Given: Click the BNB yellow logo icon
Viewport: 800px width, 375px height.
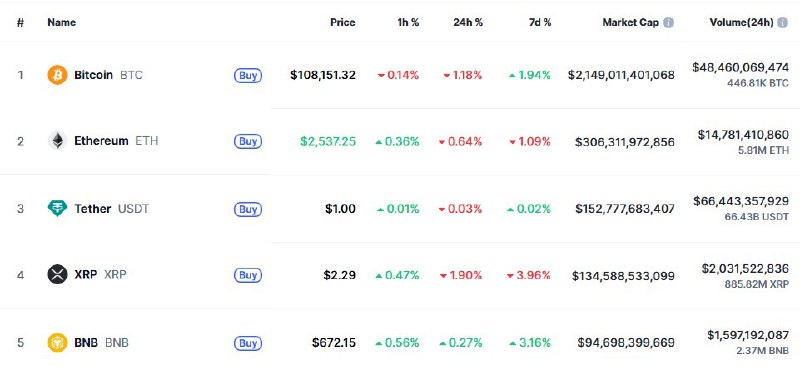Looking at the screenshot, I should tap(57, 342).
